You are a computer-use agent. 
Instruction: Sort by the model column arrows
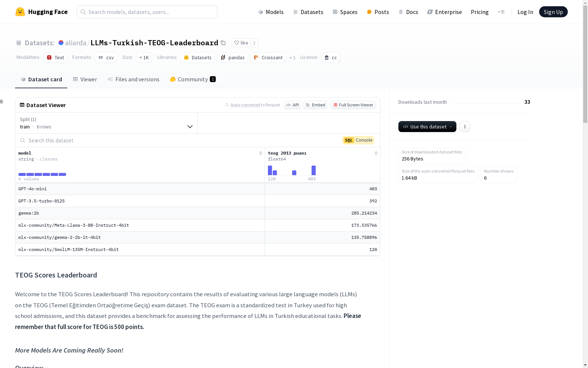[261, 153]
